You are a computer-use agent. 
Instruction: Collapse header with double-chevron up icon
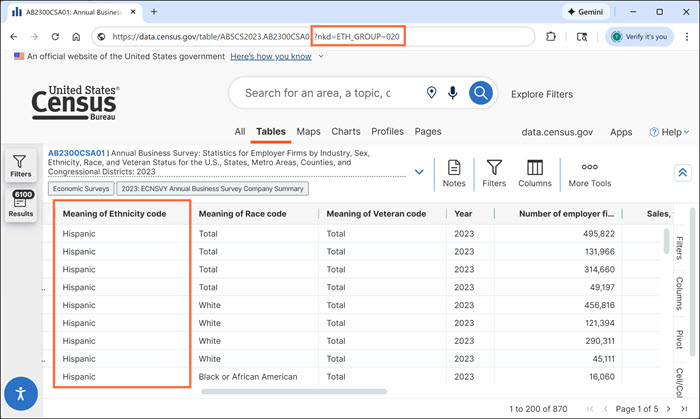[x=683, y=173]
